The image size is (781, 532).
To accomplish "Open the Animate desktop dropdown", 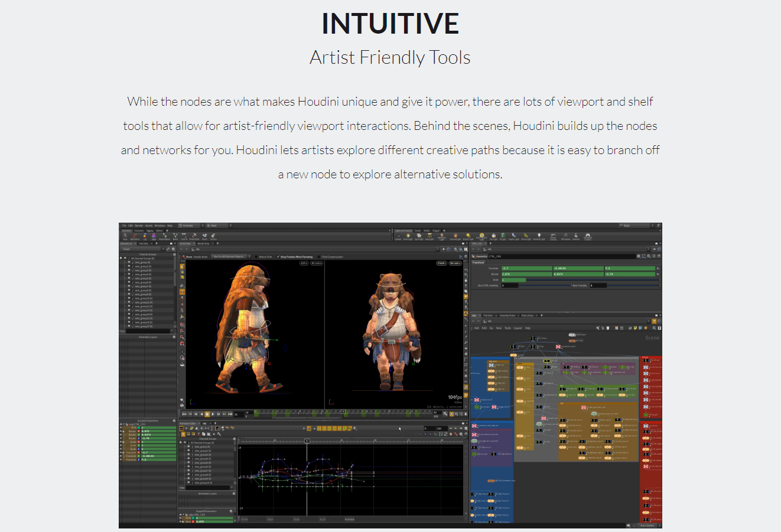I will click(188, 226).
